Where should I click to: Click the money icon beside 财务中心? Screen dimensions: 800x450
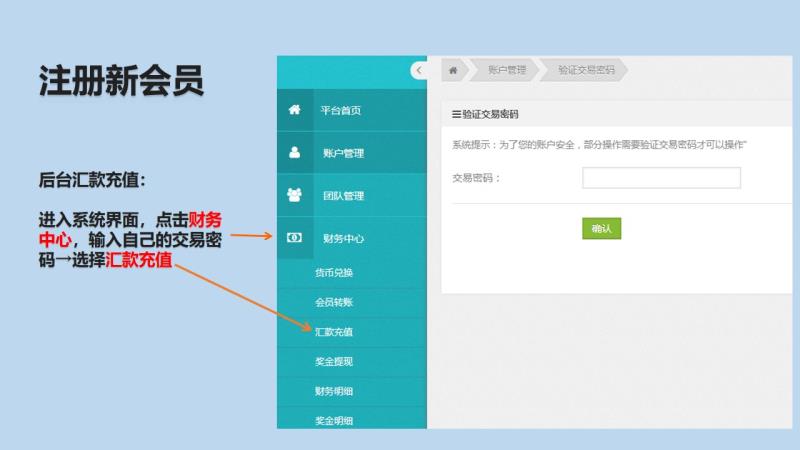[x=294, y=238]
